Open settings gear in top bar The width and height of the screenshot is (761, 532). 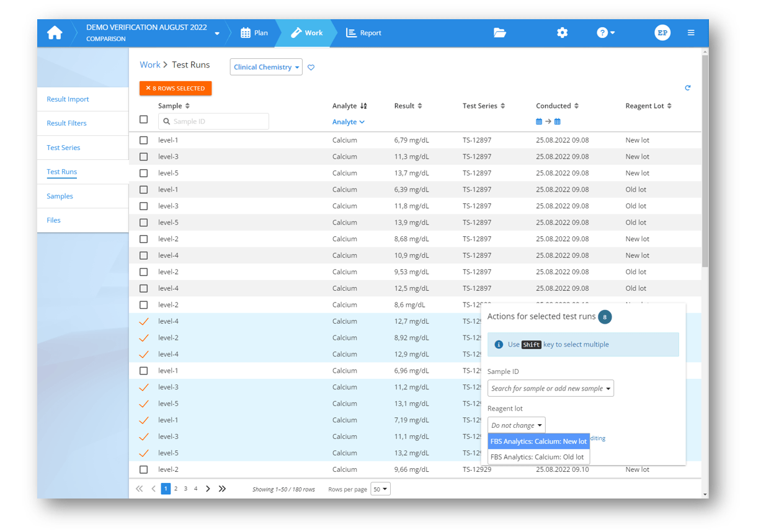click(x=562, y=33)
